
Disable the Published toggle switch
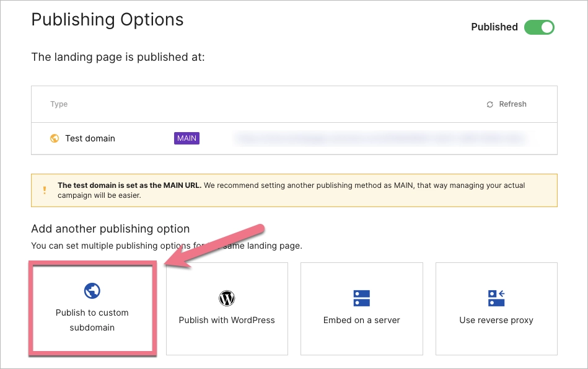539,27
